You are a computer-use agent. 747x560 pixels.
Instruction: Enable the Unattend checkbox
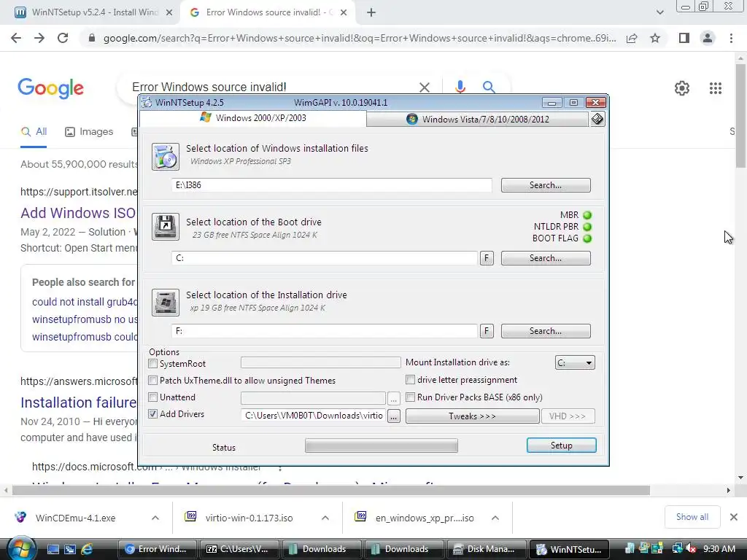tap(153, 397)
